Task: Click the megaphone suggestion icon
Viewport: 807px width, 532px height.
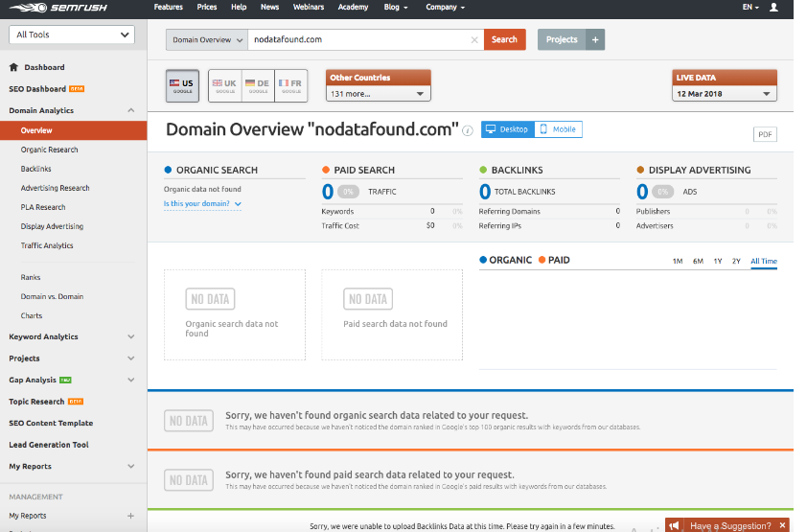Action: click(674, 525)
